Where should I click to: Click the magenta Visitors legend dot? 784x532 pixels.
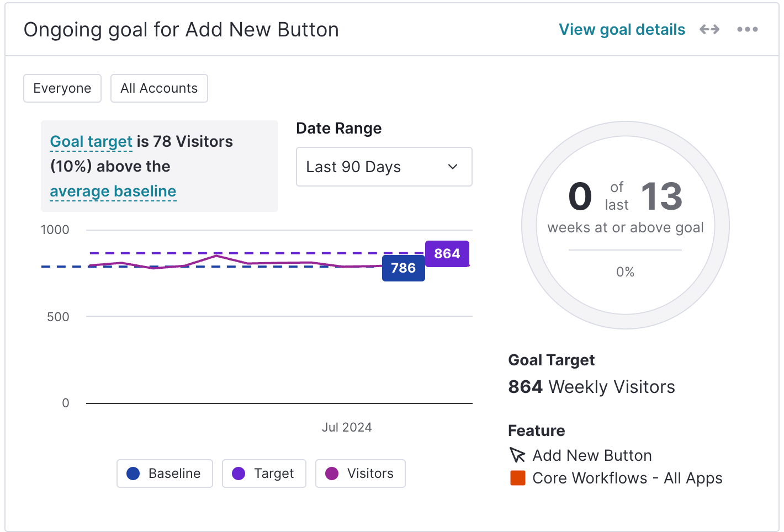point(332,474)
